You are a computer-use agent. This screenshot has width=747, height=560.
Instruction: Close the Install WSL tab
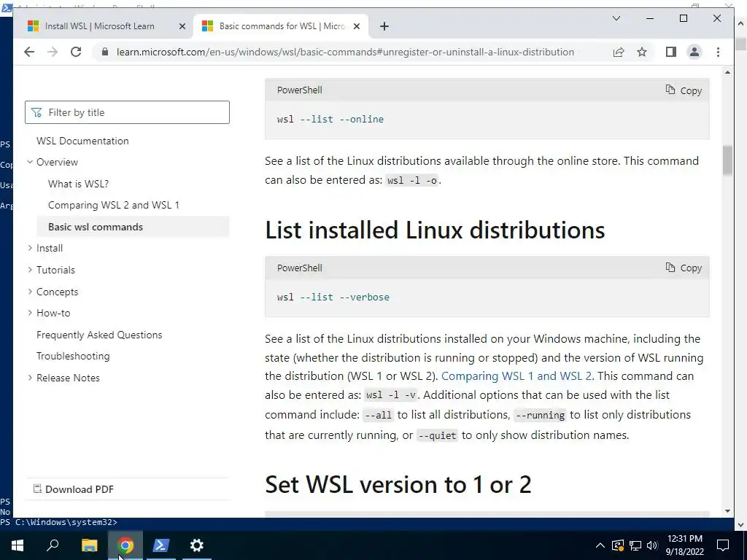click(182, 26)
